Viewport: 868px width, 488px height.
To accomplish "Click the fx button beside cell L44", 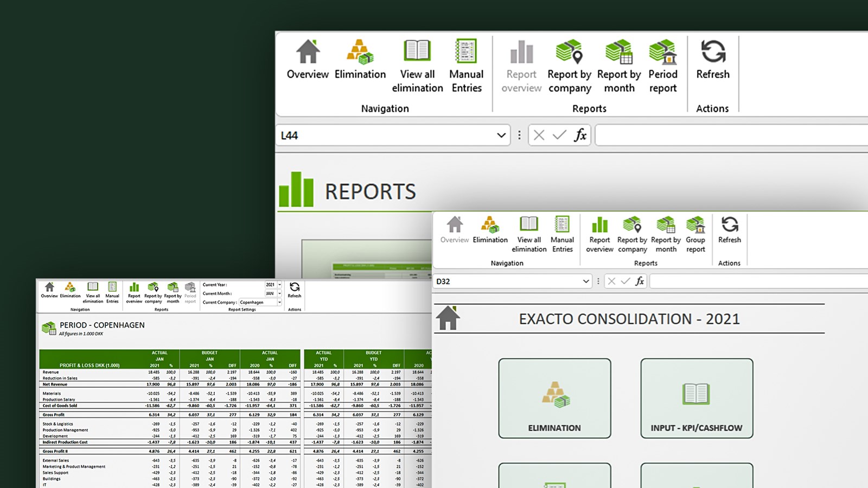I will (x=580, y=135).
